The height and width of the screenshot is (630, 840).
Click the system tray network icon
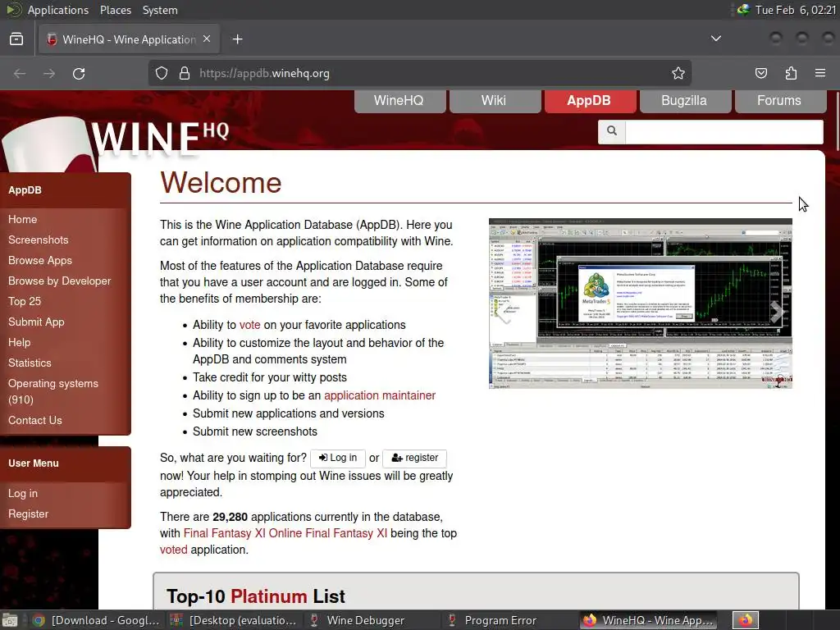(x=743, y=10)
